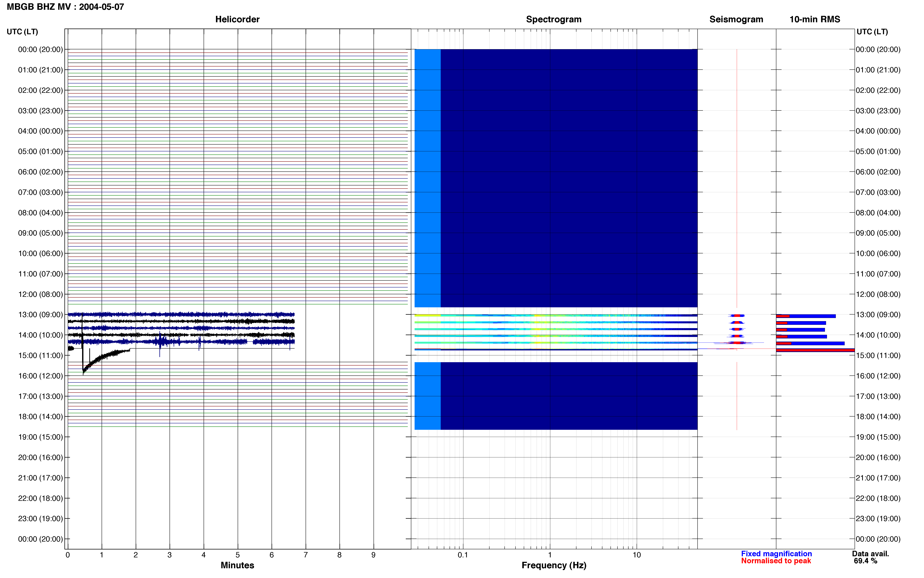Click left axis label '12:00 (08:00)'
The width and height of the screenshot is (924, 578).
[41, 294]
